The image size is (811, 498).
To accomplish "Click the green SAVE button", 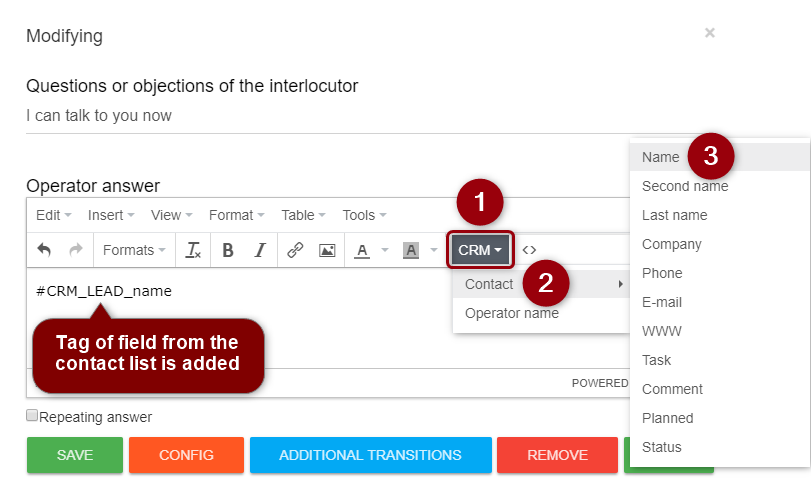I will [75, 455].
